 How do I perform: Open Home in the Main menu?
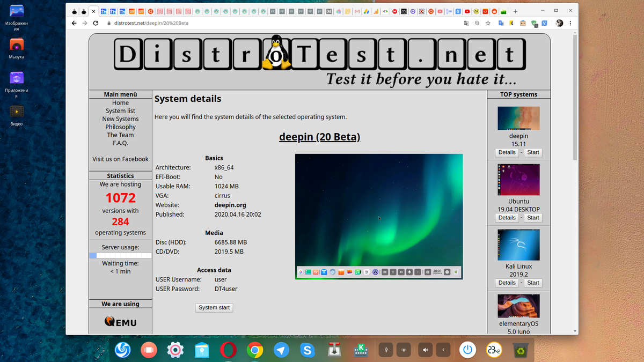point(120,103)
